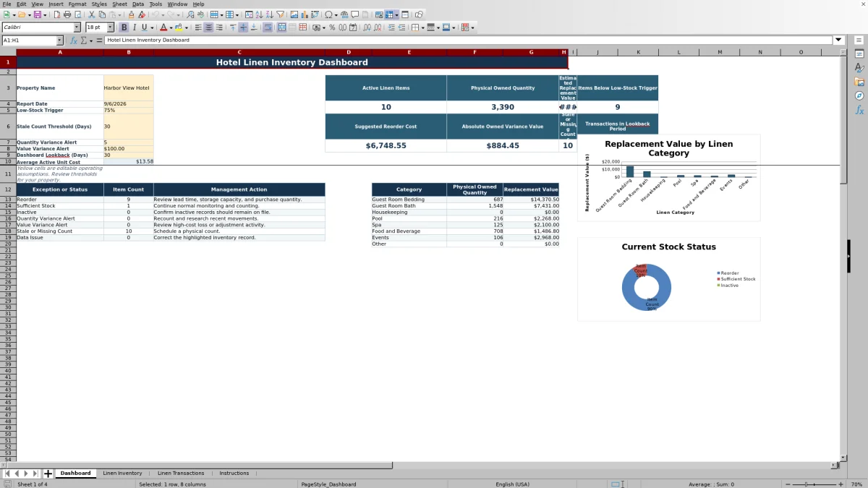Toggle Italic formatting
This screenshot has width=868, height=488.
(x=135, y=27)
